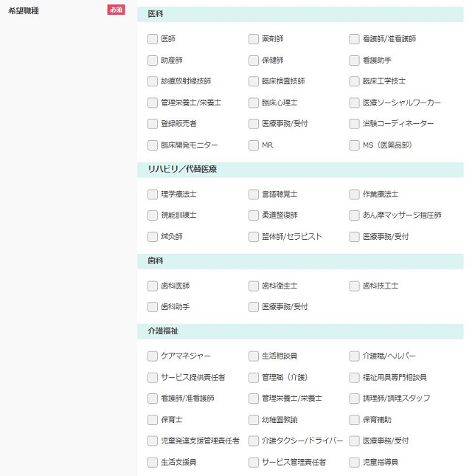
Task: Select the ケアマネジャー checkbox
Action: click(152, 356)
